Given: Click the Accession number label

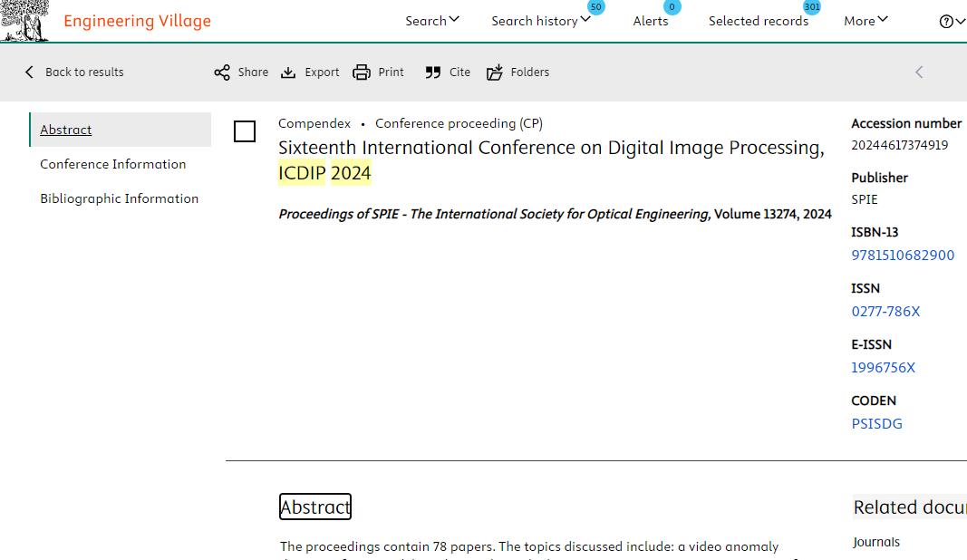Looking at the screenshot, I should coord(906,123).
